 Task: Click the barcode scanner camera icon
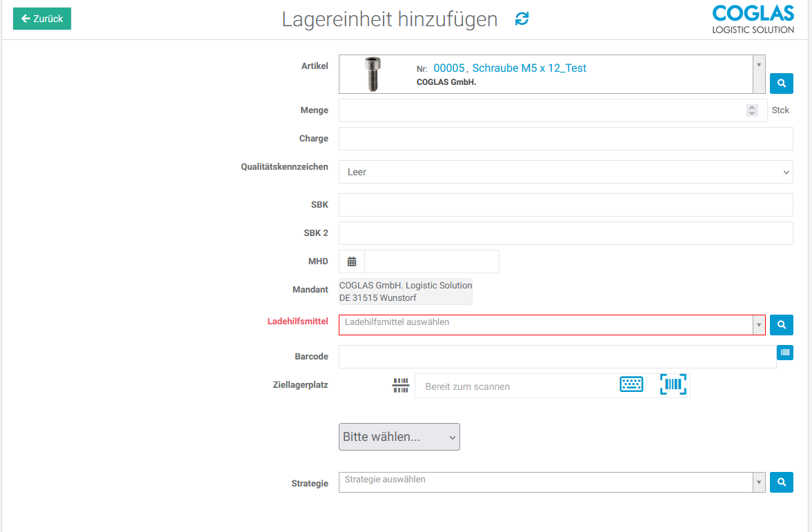coord(673,385)
